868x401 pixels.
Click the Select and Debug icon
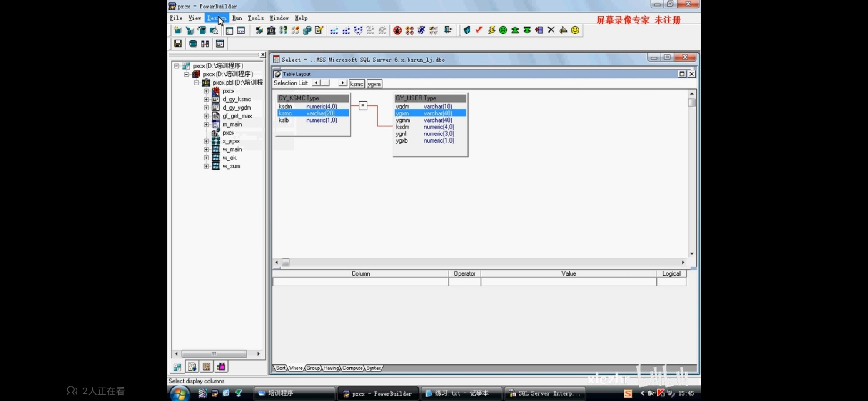[409, 30]
